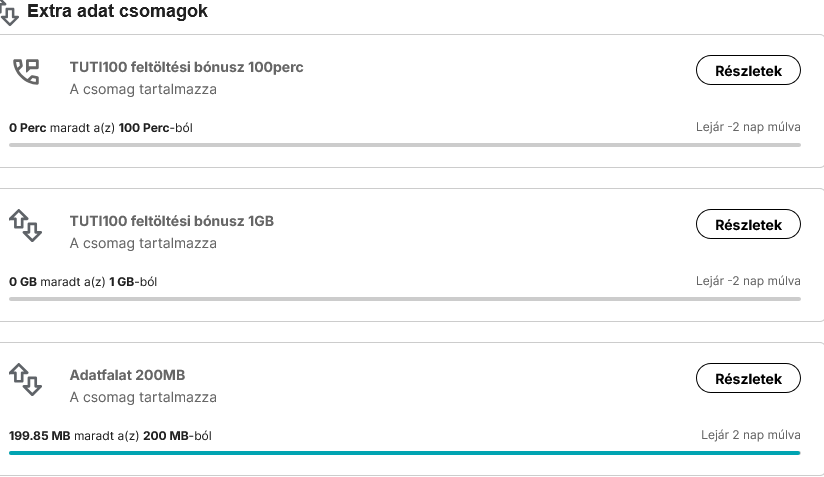Click "0 GB maradt a(z) 1 GB-ból" text

83,282
